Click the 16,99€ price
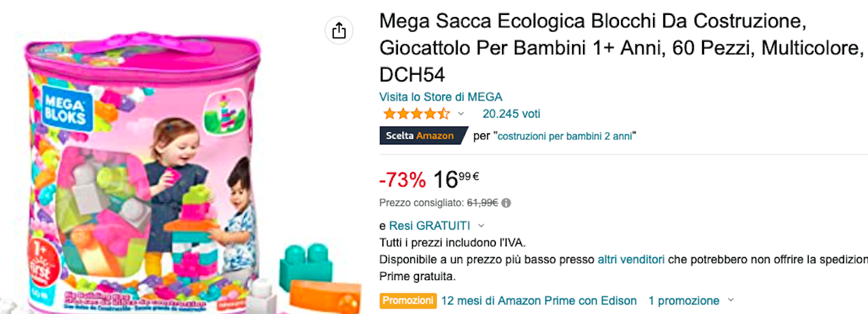 tap(456, 179)
